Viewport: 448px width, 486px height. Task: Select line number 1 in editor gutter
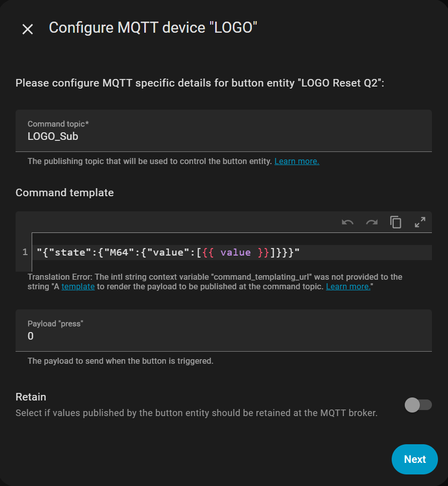[x=25, y=252]
